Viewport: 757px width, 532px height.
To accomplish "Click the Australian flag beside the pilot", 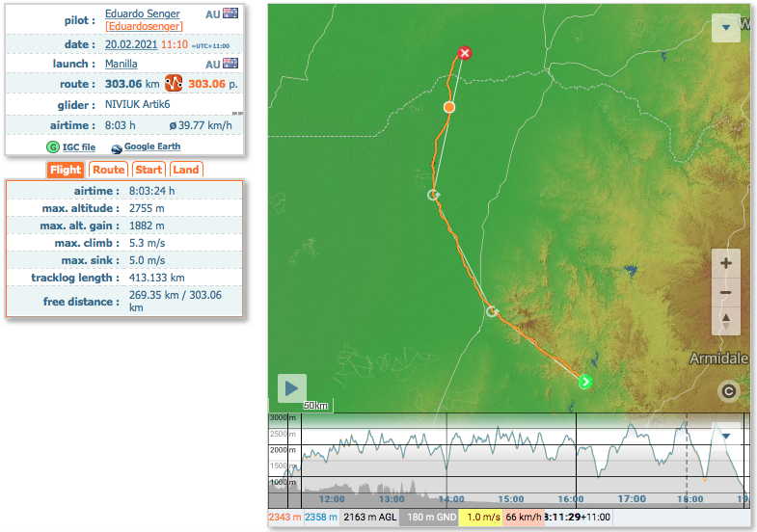I will coord(230,13).
